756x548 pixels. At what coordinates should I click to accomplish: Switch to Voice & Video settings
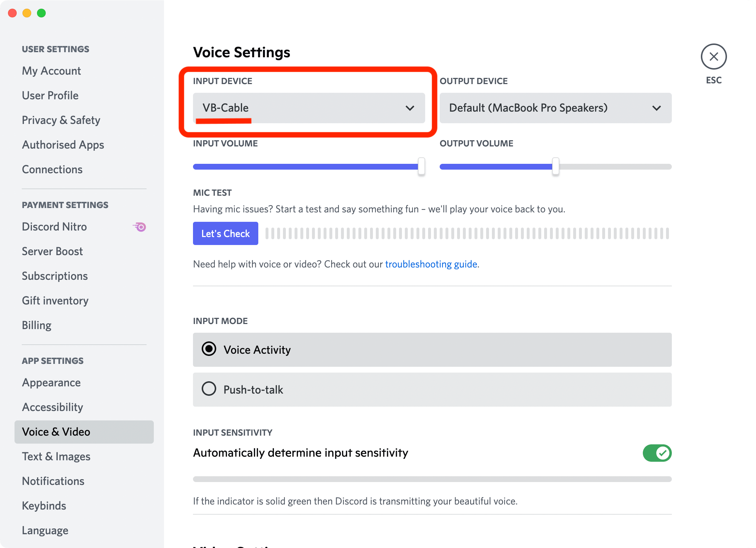click(x=56, y=432)
